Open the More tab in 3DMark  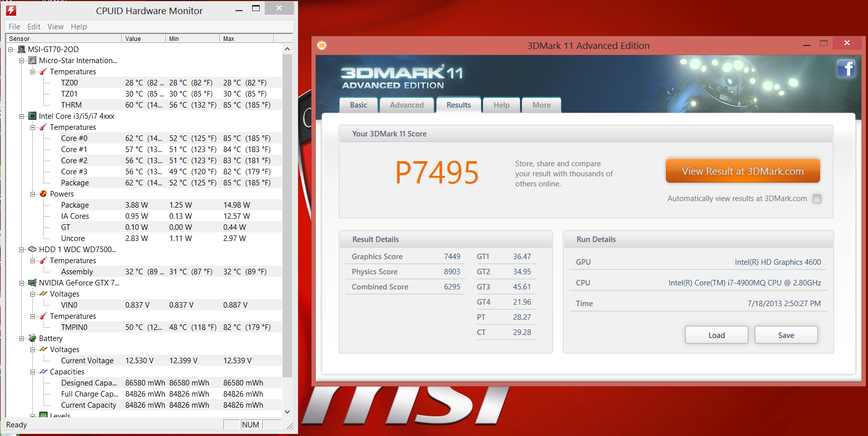(542, 105)
